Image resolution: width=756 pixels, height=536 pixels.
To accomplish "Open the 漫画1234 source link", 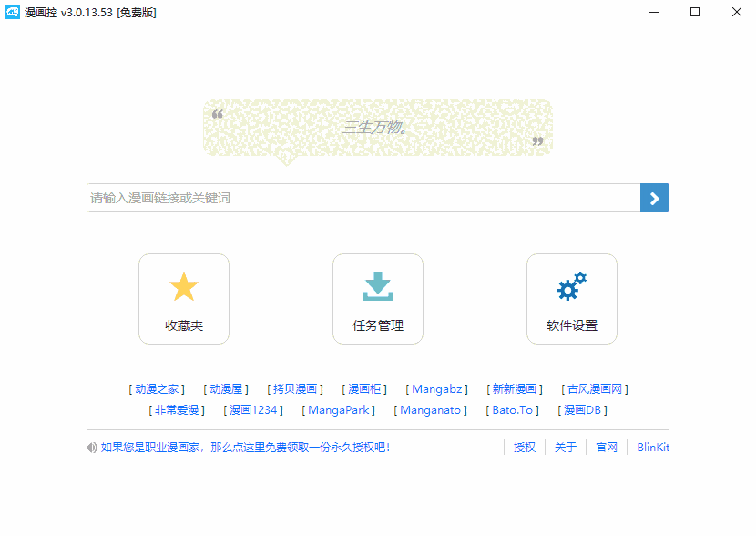I will 252,410.
